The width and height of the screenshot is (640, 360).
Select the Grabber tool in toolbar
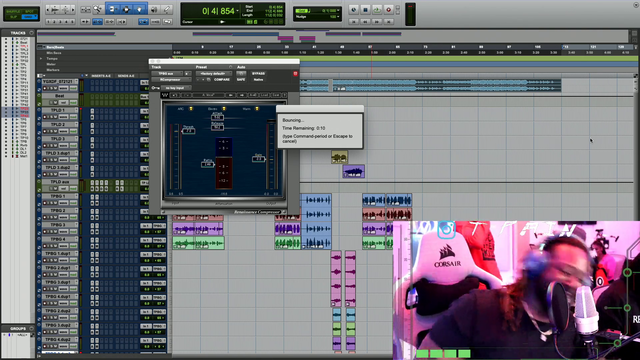coord(140,9)
